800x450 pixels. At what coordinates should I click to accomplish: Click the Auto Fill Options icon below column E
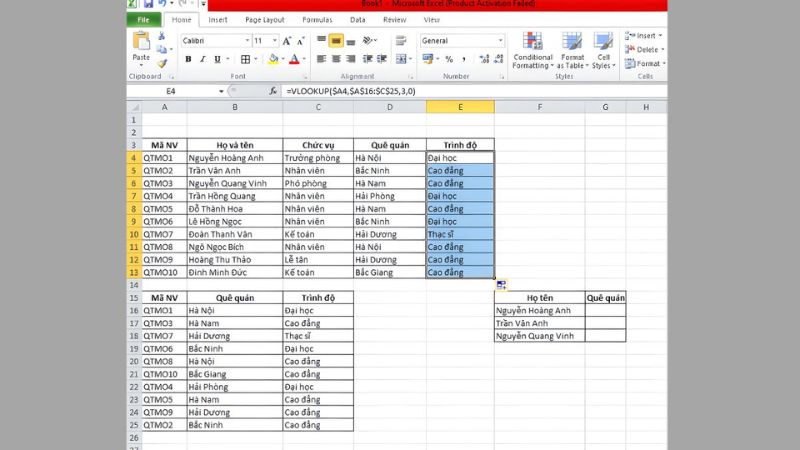coord(501,285)
